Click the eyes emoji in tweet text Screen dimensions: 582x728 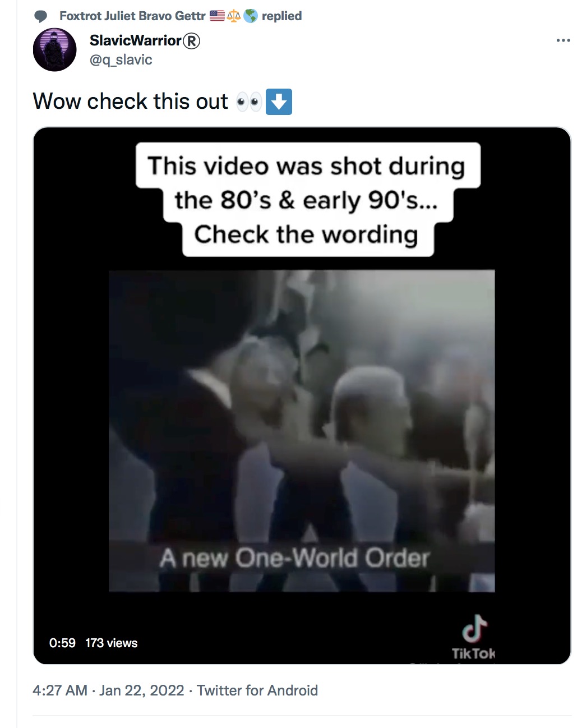(249, 102)
